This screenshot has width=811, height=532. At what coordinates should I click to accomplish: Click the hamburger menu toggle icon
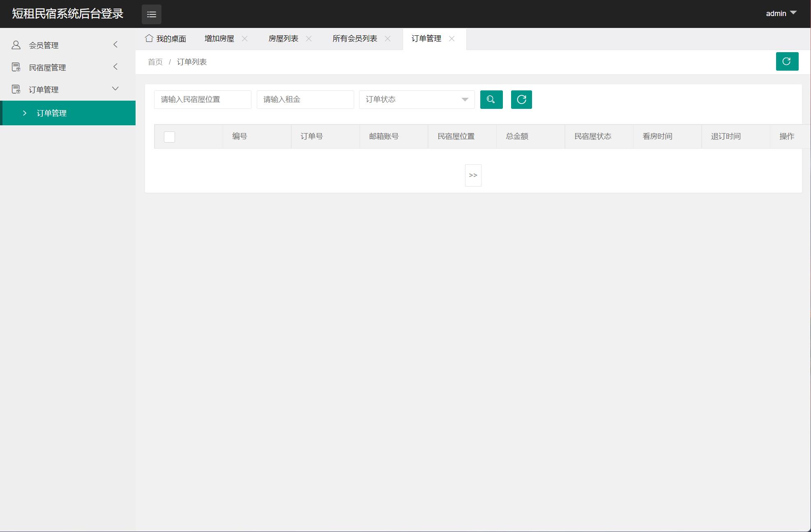151,14
